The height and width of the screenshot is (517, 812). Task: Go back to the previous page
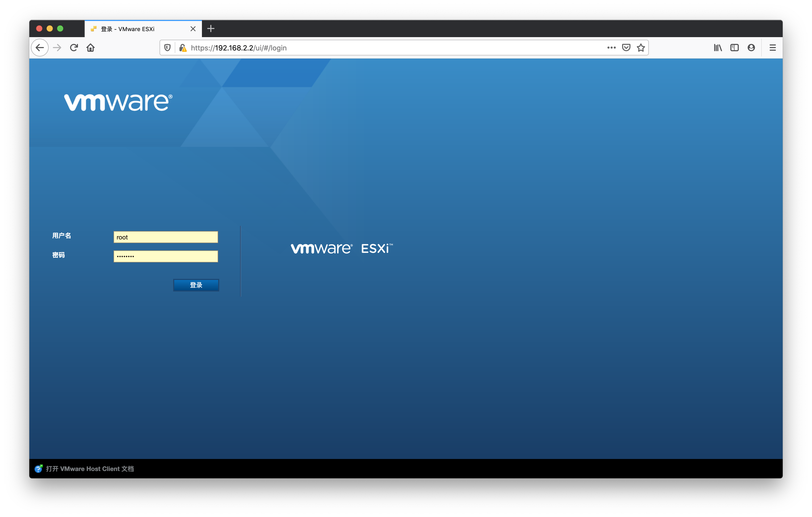tap(40, 48)
